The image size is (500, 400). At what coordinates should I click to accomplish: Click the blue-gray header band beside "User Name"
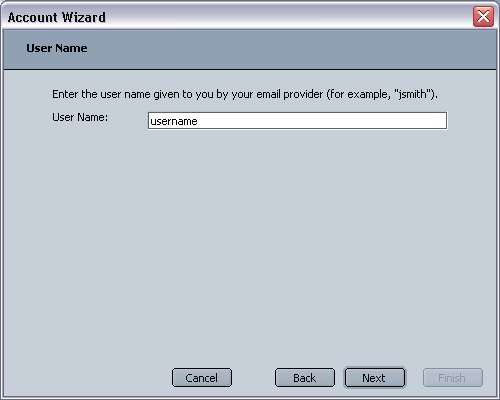coord(290,49)
